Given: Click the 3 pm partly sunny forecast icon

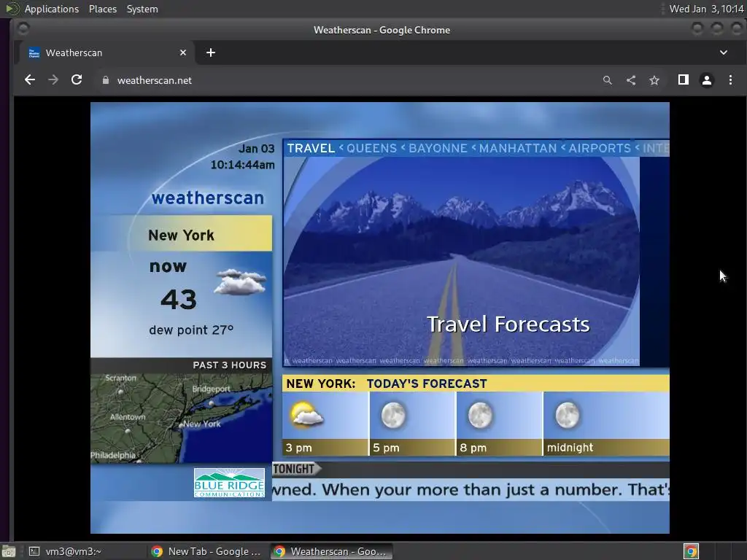Looking at the screenshot, I should coord(307,415).
